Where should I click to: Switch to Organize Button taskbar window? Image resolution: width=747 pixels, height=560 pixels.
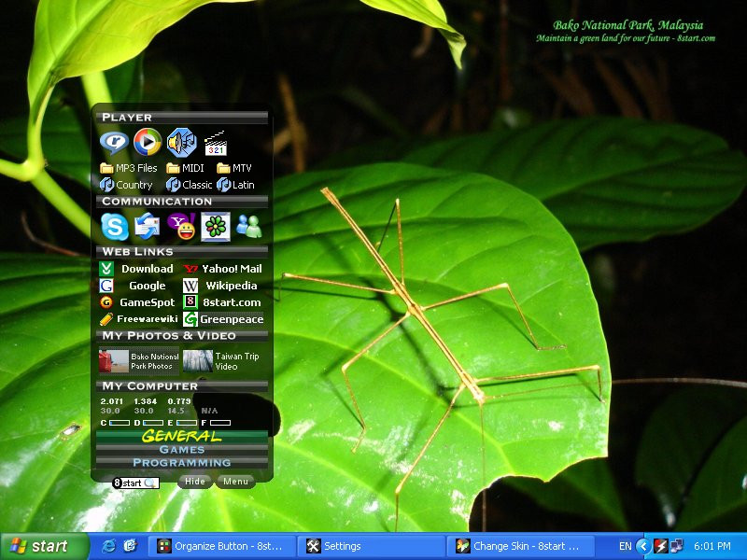pyautogui.click(x=221, y=546)
